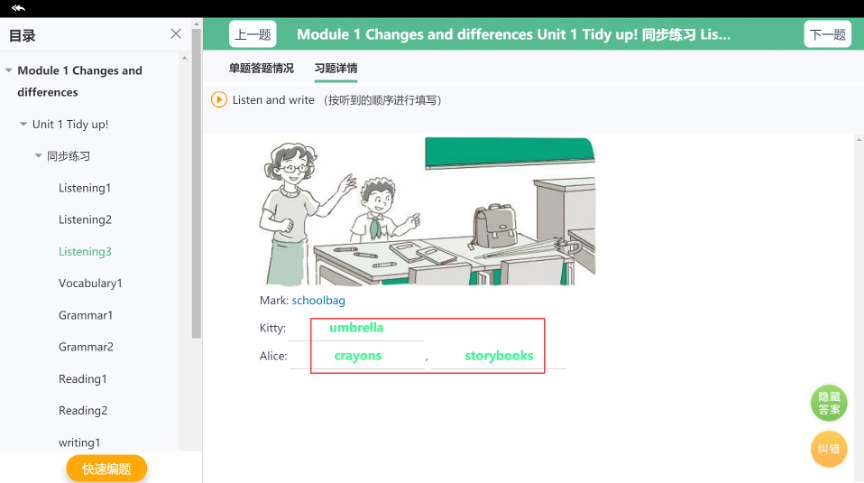Go to next question with 下一题
The image size is (864, 483).
[x=827, y=35]
